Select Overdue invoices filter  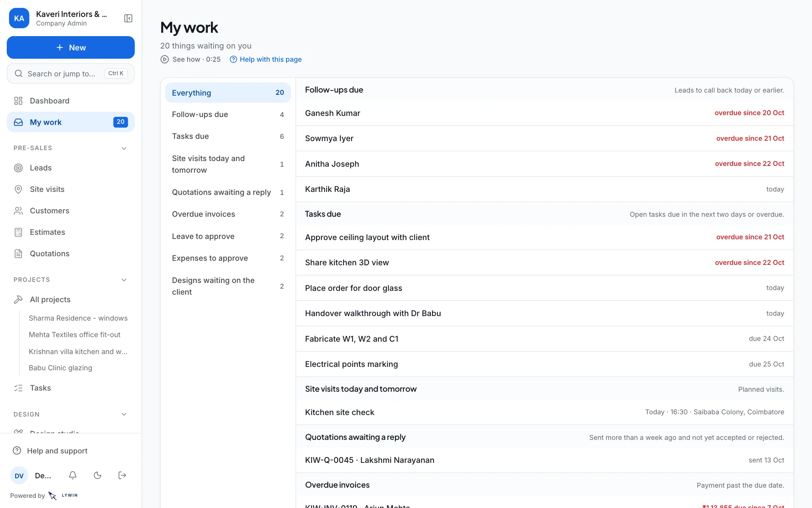tap(228, 214)
